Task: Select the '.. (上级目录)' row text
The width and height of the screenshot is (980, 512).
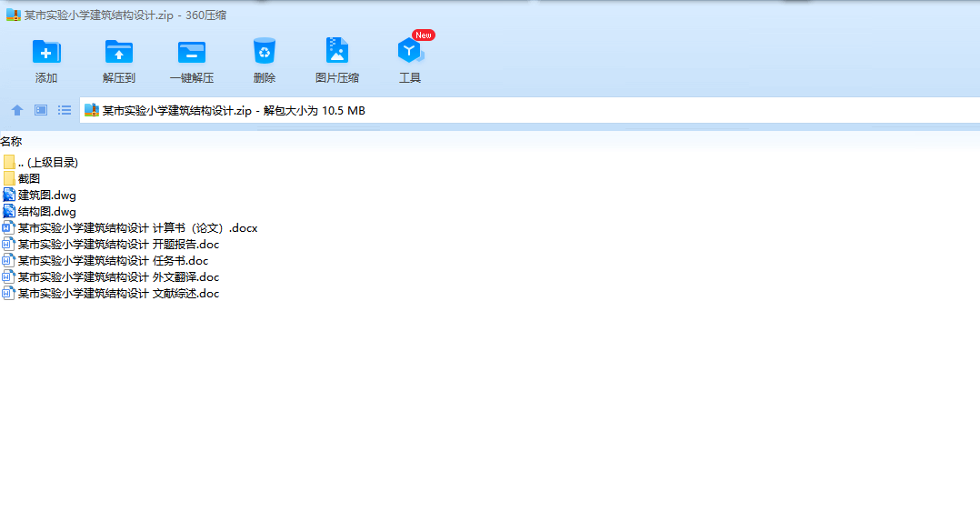Action: click(x=48, y=163)
